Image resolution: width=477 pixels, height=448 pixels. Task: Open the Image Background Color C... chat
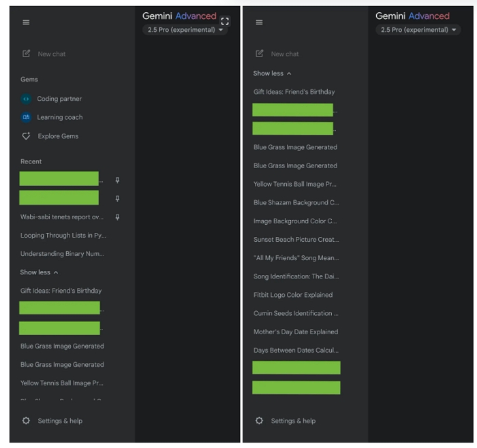295,221
